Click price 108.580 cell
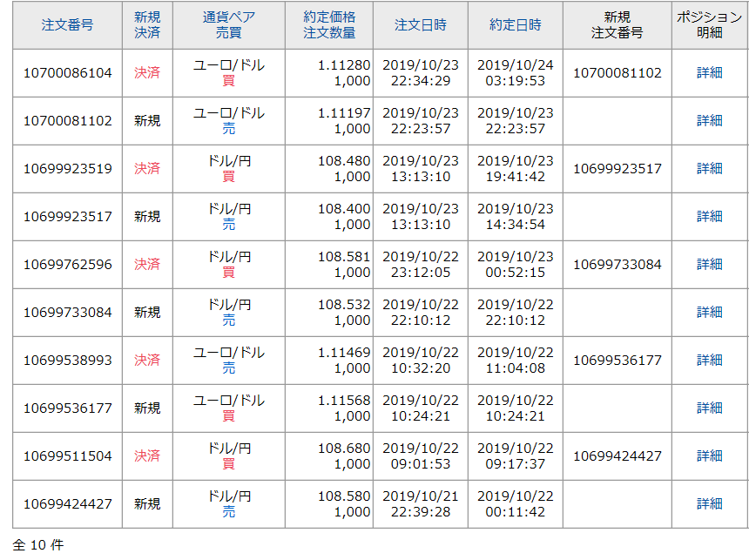The height and width of the screenshot is (560, 749). point(344,496)
